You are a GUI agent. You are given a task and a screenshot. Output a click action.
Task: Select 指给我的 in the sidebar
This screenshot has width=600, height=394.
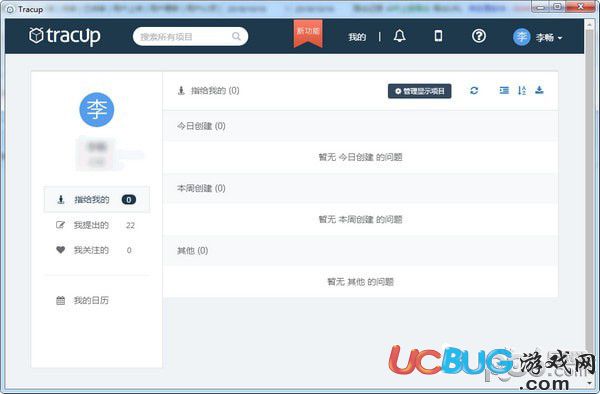tap(97, 199)
